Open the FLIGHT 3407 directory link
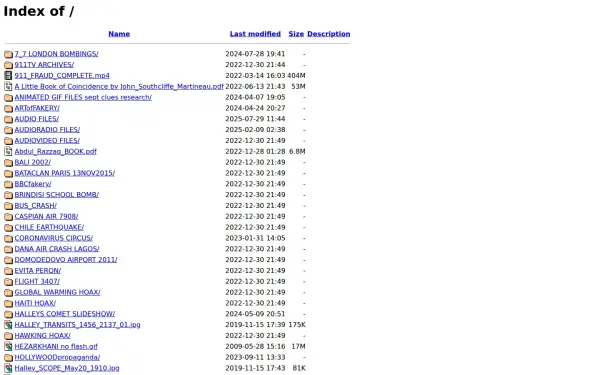Viewport: 600px width, 375px height. coord(37,282)
